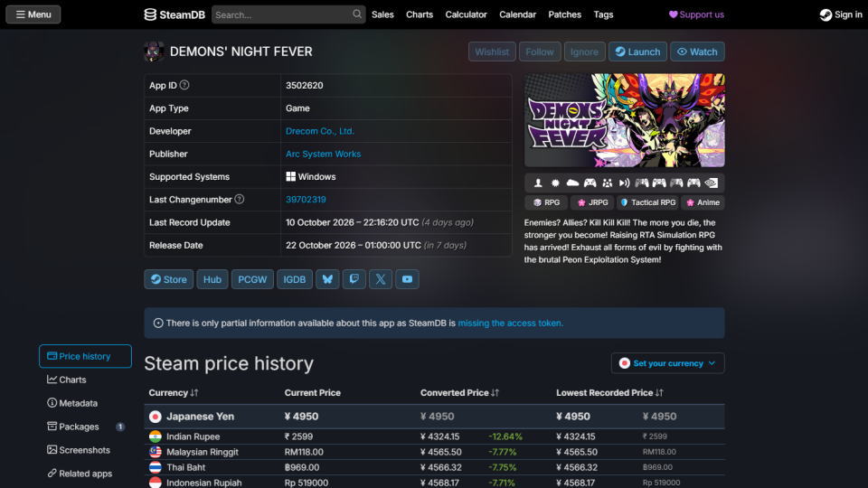The width and height of the screenshot is (868, 488).
Task: Launch the game via Launch button
Action: coord(637,52)
